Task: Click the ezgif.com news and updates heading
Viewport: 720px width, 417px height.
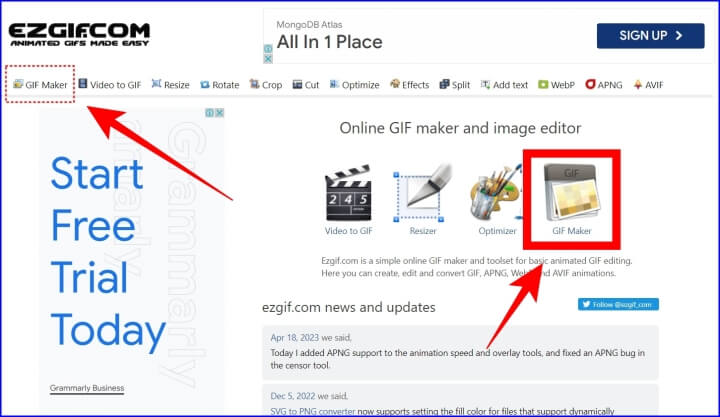Action: click(x=349, y=307)
